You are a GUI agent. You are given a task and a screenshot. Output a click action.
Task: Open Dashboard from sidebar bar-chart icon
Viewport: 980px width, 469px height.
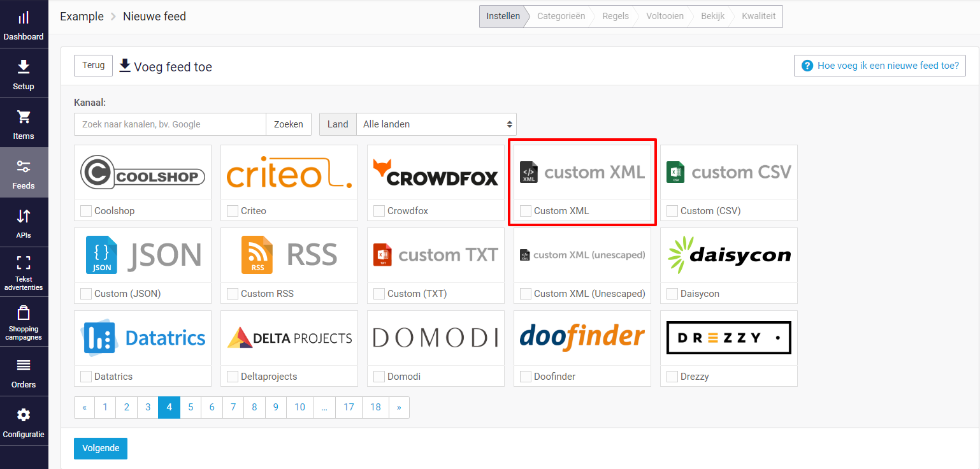coord(24,18)
